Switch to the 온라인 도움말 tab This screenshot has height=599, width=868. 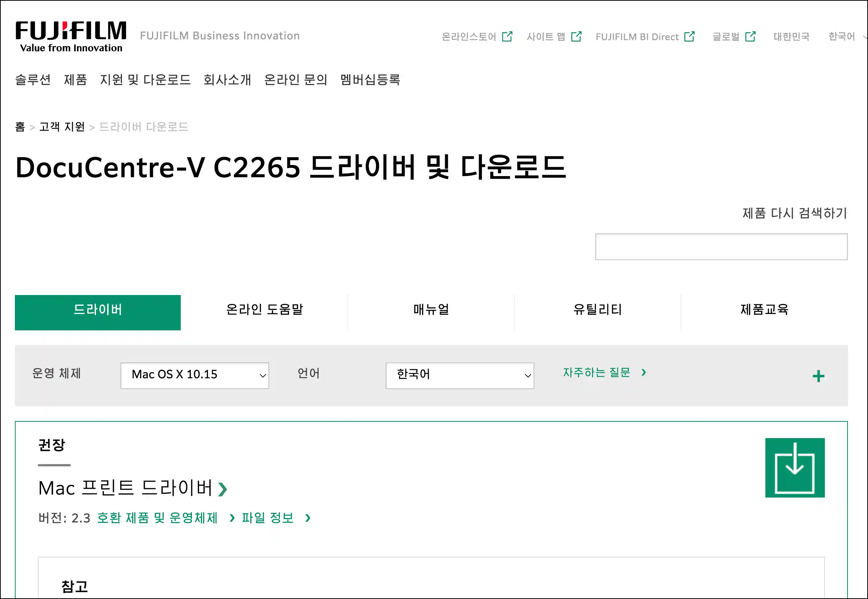click(264, 313)
